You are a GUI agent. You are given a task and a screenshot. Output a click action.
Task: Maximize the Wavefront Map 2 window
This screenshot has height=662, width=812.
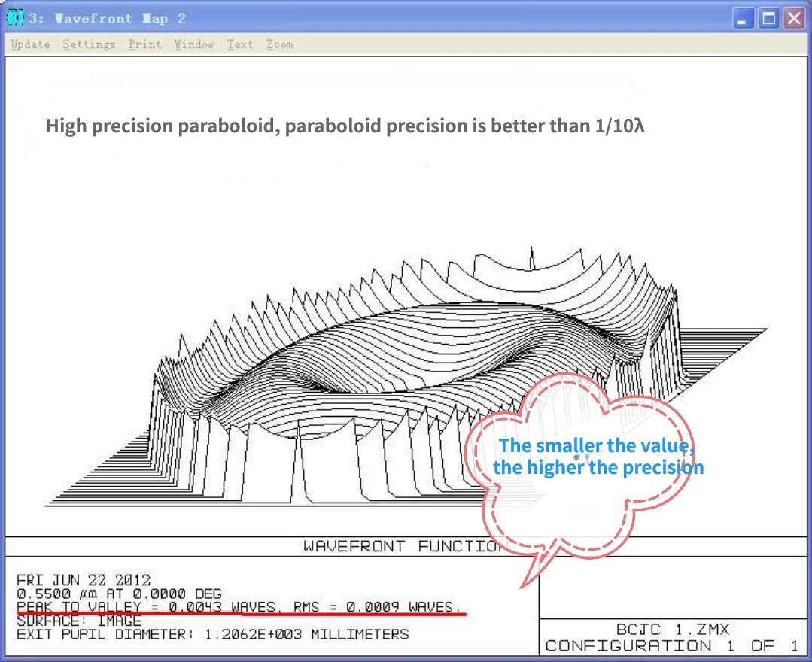769,19
